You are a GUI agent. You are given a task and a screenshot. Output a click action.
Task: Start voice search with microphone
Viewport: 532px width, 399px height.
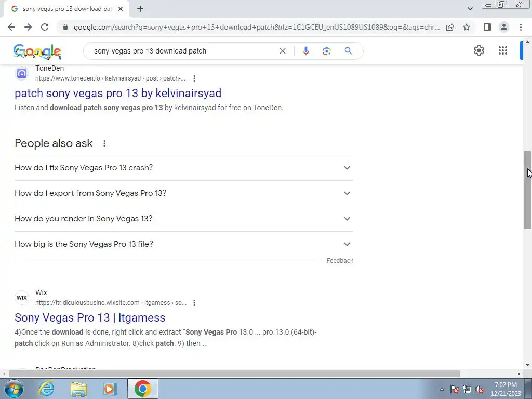pos(305,51)
